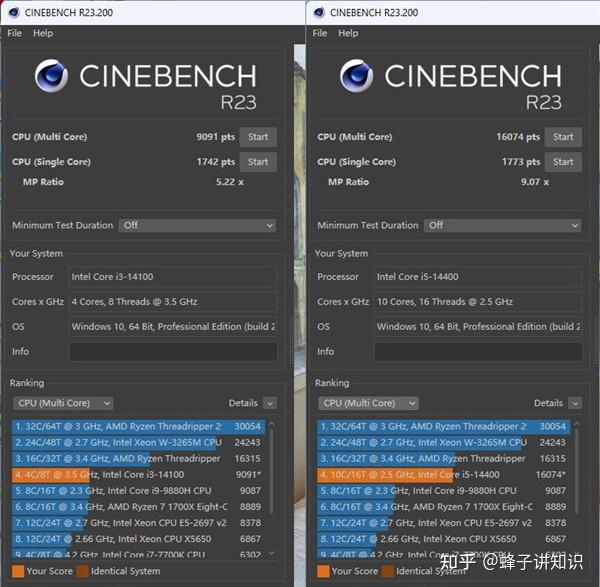Select Xeon X5650 row in right ranking

pos(444,539)
